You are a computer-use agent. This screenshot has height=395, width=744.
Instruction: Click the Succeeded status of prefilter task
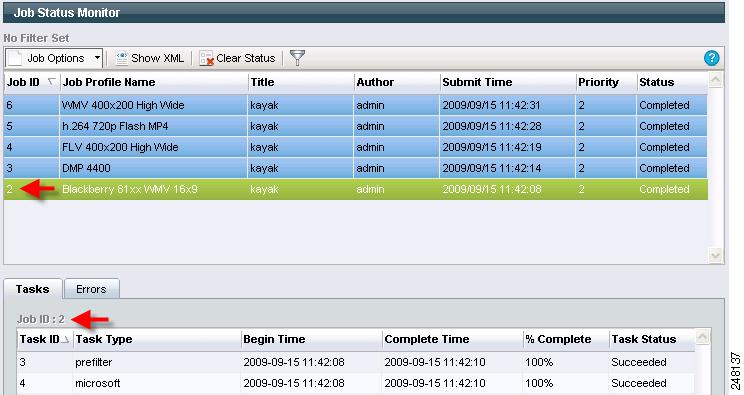(x=639, y=362)
